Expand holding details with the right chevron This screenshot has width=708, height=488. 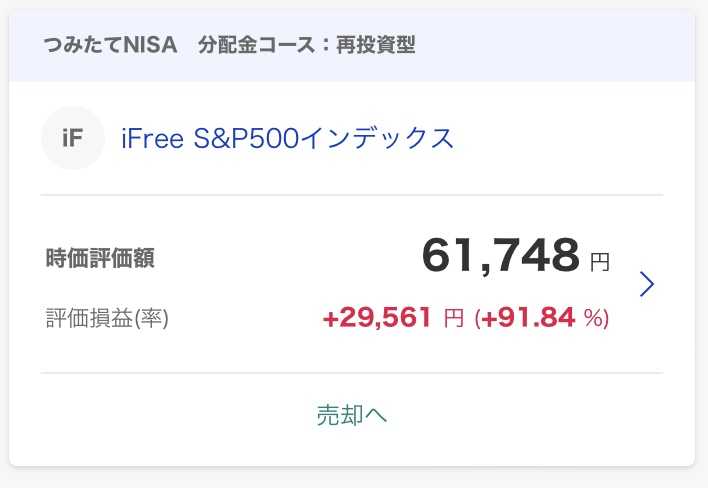(647, 284)
